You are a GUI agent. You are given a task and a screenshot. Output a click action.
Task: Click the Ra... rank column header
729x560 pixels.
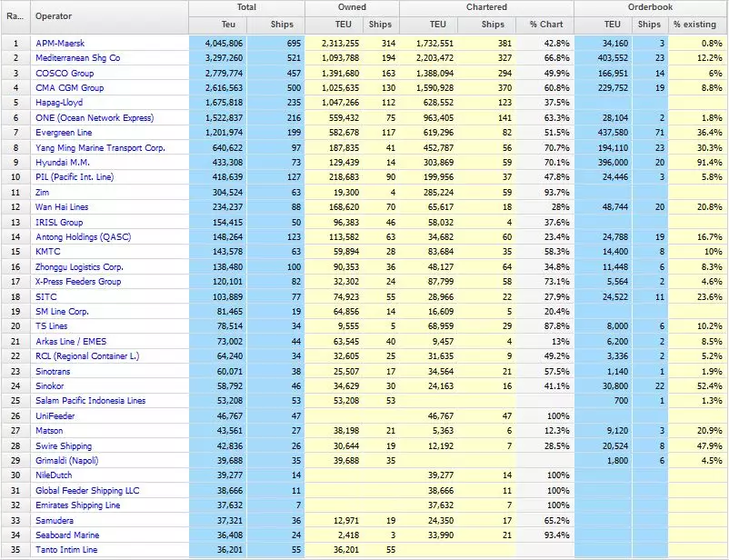point(15,15)
